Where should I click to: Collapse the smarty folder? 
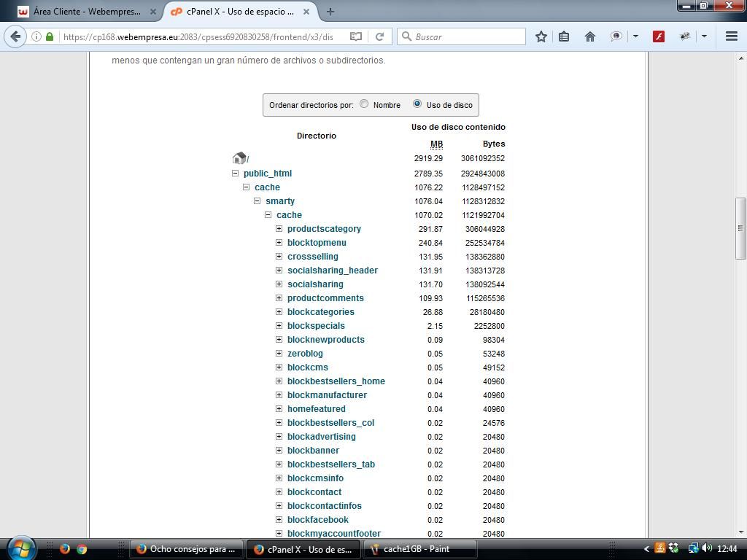(257, 201)
